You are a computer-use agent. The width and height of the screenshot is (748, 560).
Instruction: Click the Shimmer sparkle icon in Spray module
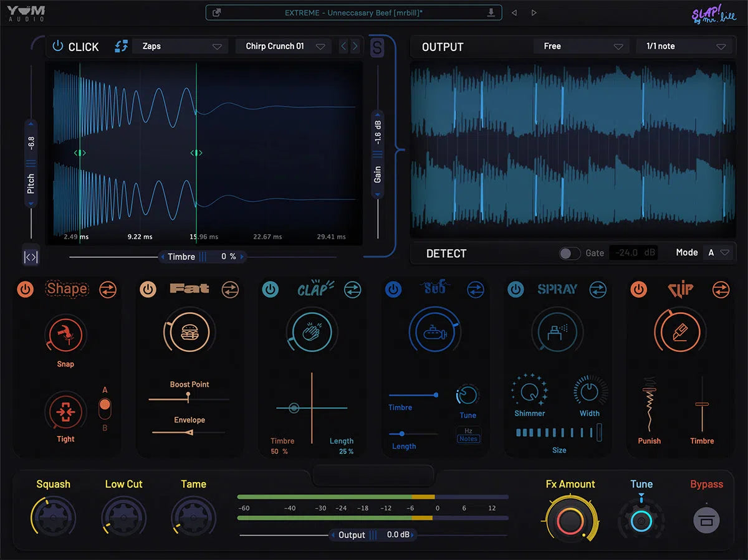tap(529, 392)
